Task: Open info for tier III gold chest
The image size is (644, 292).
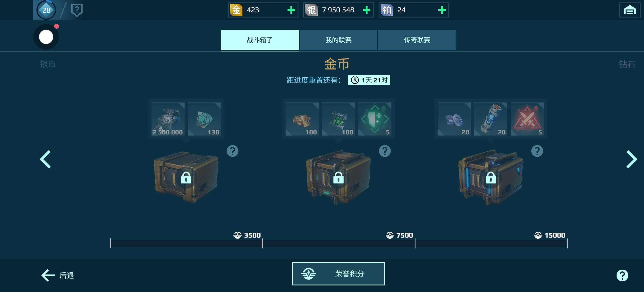Action: 537,151
